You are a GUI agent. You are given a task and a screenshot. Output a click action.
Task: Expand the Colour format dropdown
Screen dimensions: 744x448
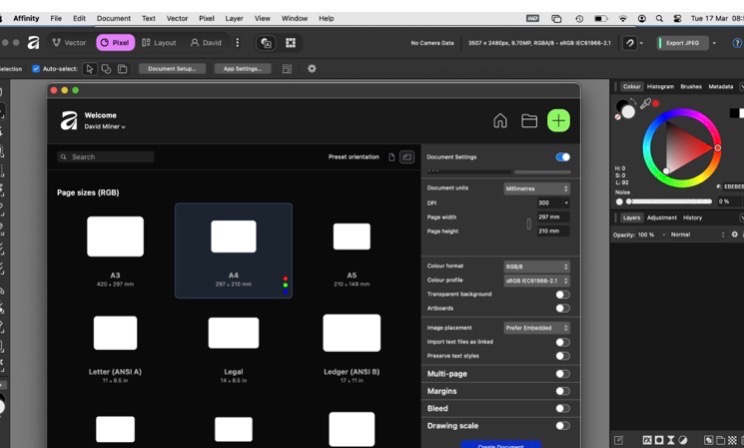tap(537, 266)
